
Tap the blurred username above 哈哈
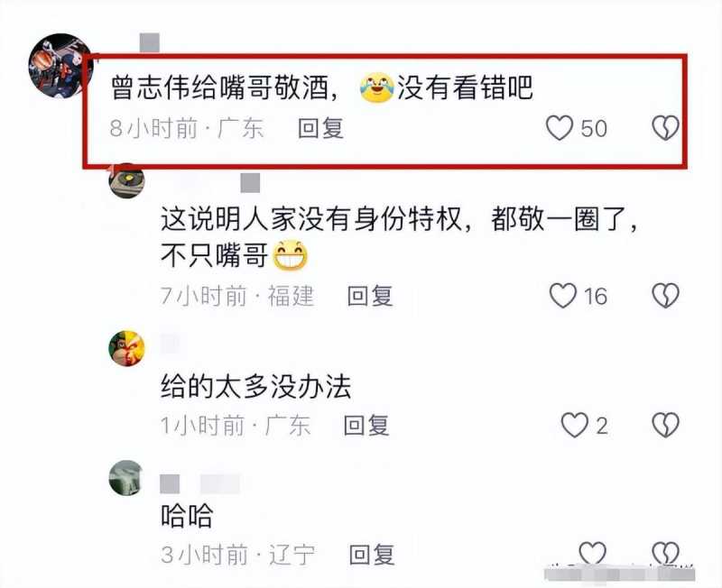point(200,484)
